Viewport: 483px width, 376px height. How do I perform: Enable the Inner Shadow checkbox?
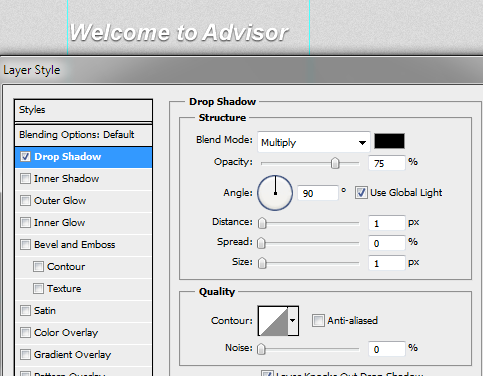pos(25,179)
